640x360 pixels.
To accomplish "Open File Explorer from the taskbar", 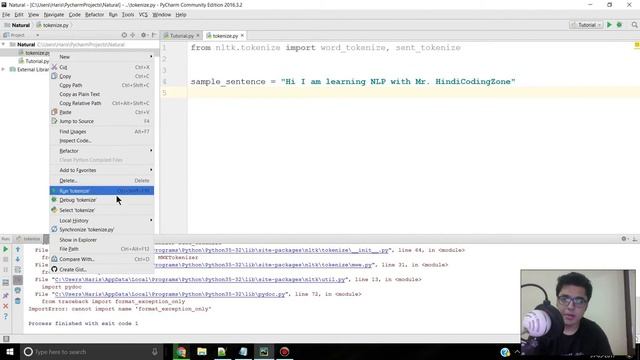I will [202, 351].
